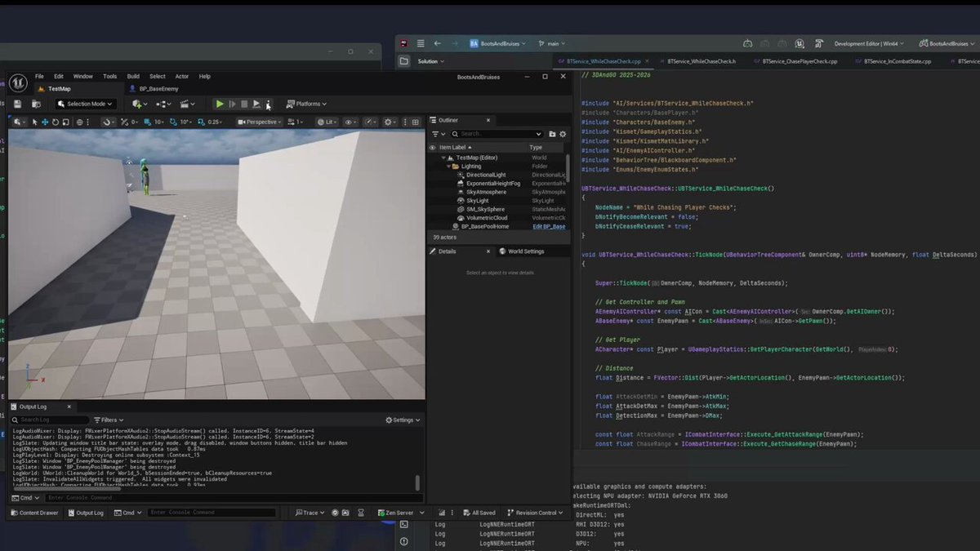Choose the viewport Translate/Move tool

[46, 122]
